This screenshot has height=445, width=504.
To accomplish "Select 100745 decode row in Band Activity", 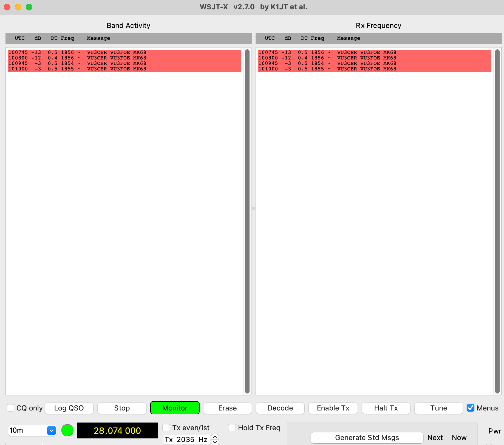I will [x=124, y=52].
